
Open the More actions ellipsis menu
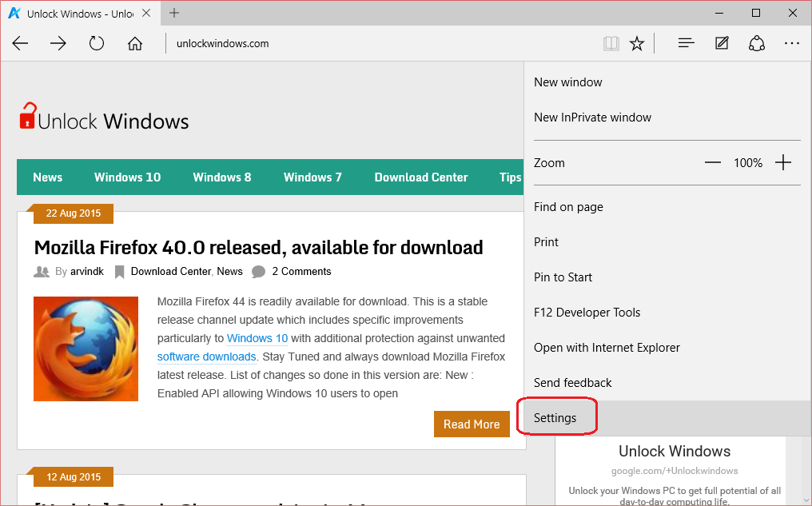[792, 43]
